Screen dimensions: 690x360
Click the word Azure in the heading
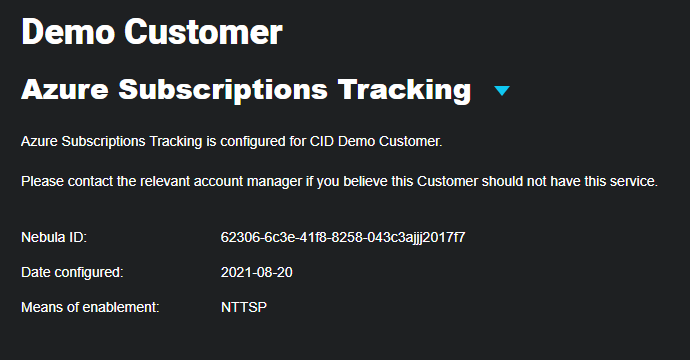(x=65, y=90)
